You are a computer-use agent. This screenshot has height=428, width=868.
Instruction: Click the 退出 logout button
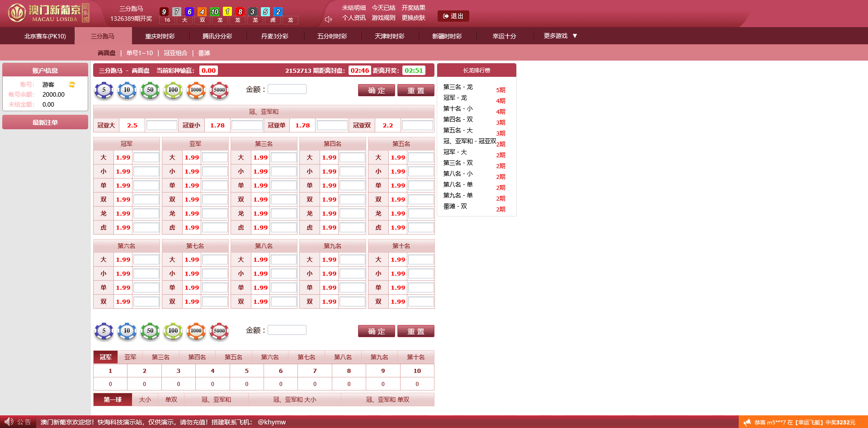point(453,16)
